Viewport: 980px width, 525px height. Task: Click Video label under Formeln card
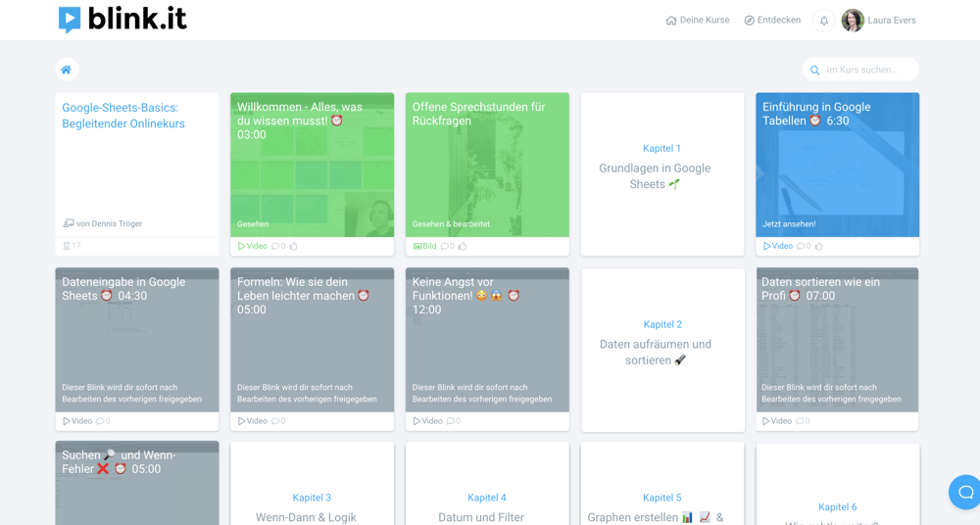[x=253, y=421]
